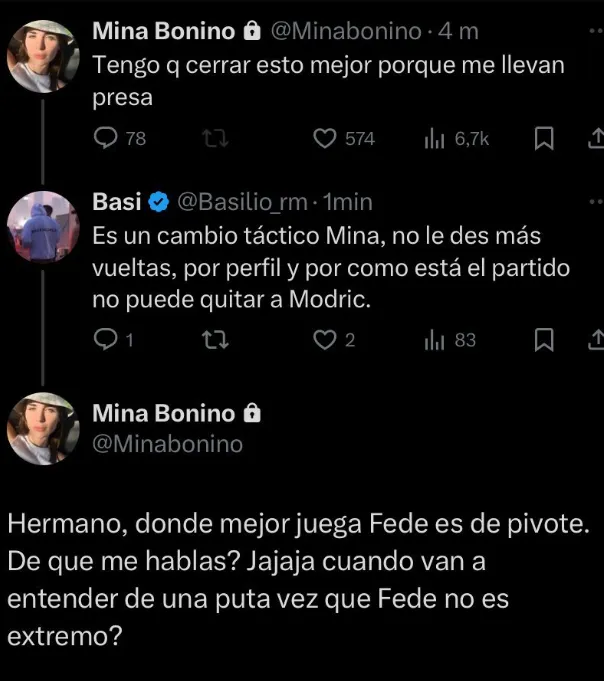The image size is (604, 681).
Task: Click the @Minabonino handle in top tweet
Action: 347,32
